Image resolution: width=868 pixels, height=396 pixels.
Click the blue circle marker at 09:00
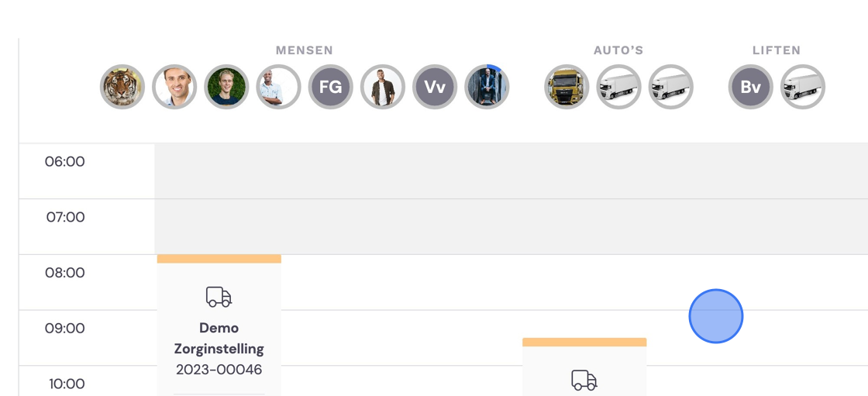point(716,316)
